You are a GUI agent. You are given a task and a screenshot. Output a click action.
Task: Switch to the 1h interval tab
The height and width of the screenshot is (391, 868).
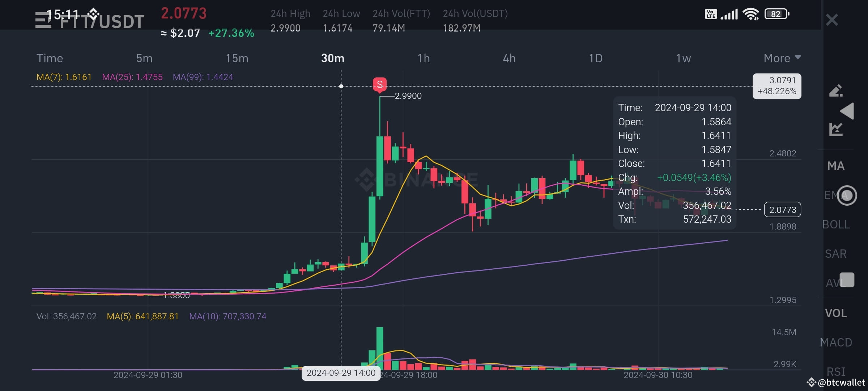point(424,58)
